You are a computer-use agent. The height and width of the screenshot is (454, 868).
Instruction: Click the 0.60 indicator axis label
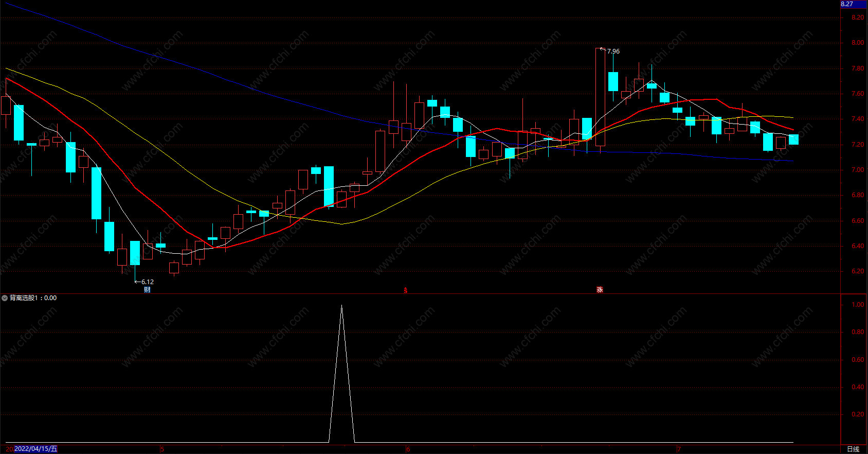(x=858, y=360)
